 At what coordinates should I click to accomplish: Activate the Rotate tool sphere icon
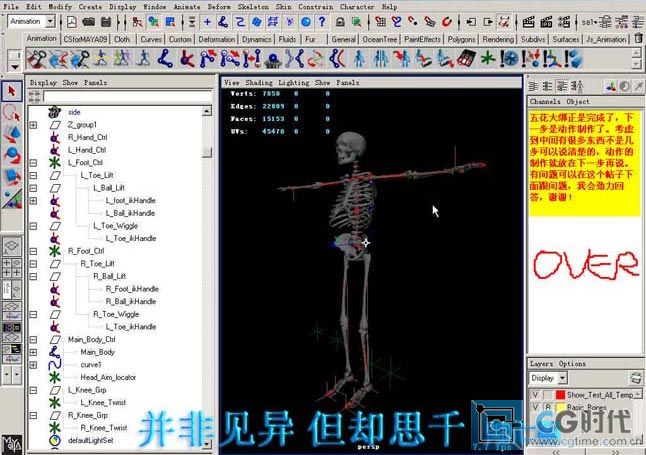click(x=12, y=156)
